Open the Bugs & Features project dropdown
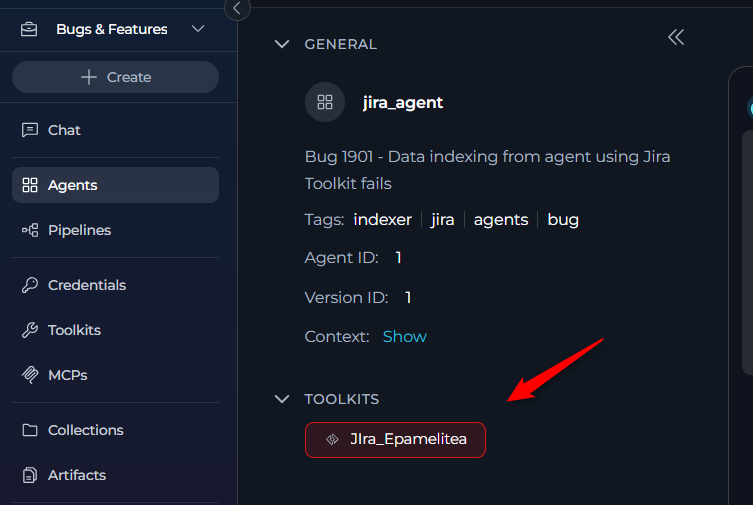The height and width of the screenshot is (505, 753). coord(197,29)
